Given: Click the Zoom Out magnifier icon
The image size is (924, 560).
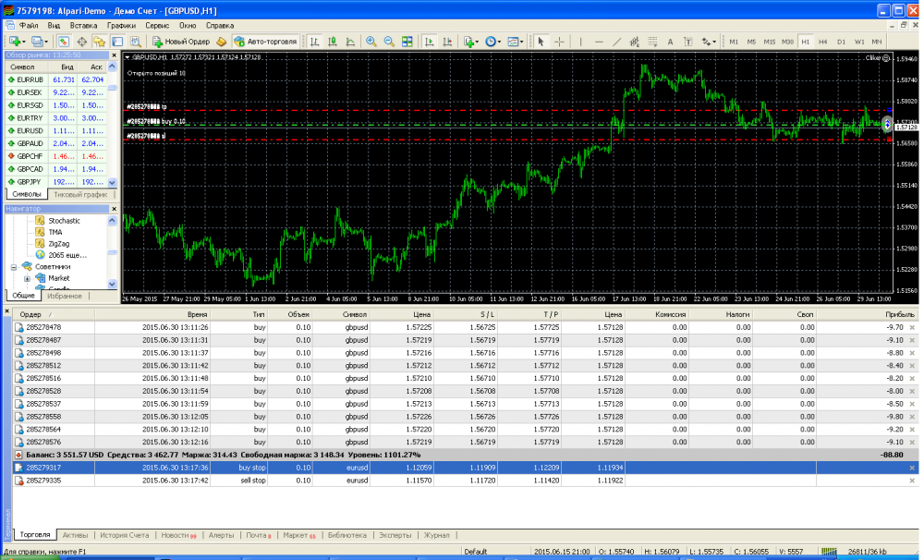Looking at the screenshot, I should [x=388, y=42].
